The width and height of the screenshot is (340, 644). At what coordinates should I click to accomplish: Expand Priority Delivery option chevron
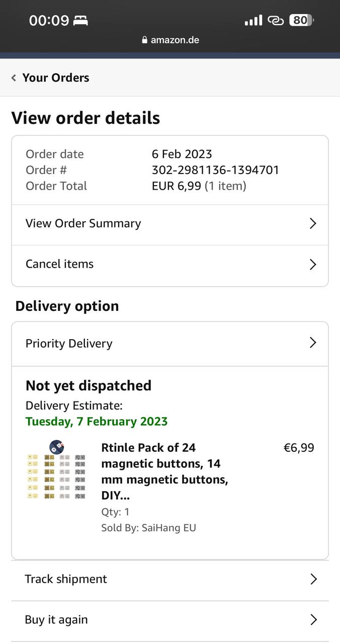pos(313,343)
